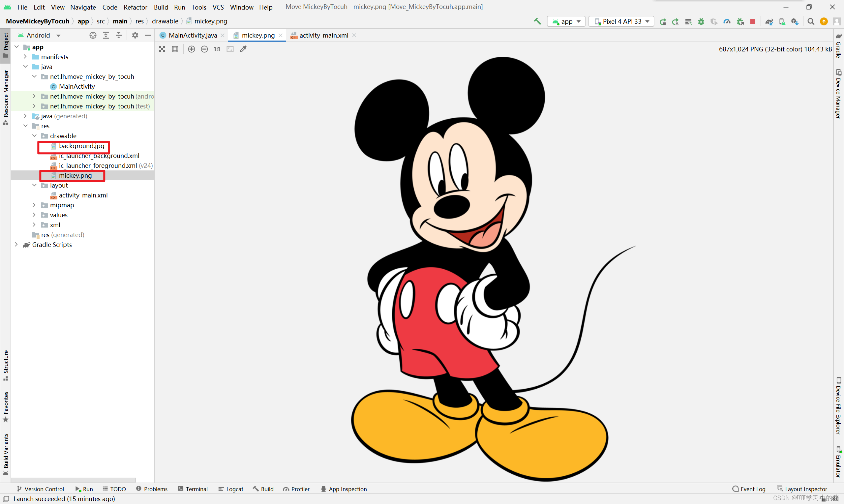Toggle the Build Variants side panel

click(5, 454)
